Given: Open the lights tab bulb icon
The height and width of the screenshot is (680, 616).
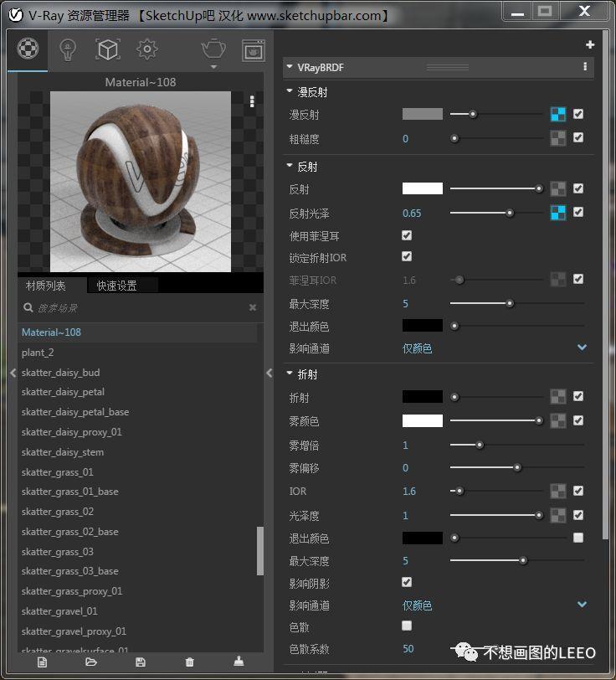Looking at the screenshot, I should pyautogui.click(x=68, y=50).
